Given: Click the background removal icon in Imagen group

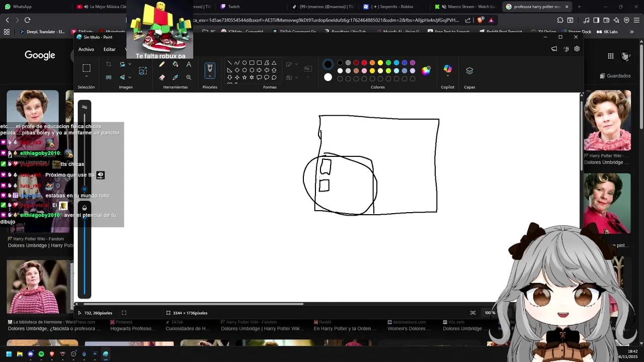Looking at the screenshot, I should [x=108, y=77].
